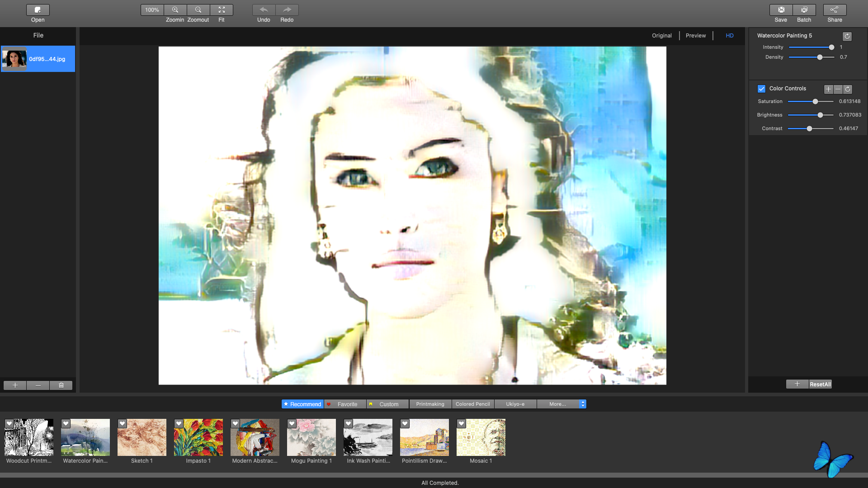868x488 pixels.
Task: Click the Open file icon
Action: point(38,10)
